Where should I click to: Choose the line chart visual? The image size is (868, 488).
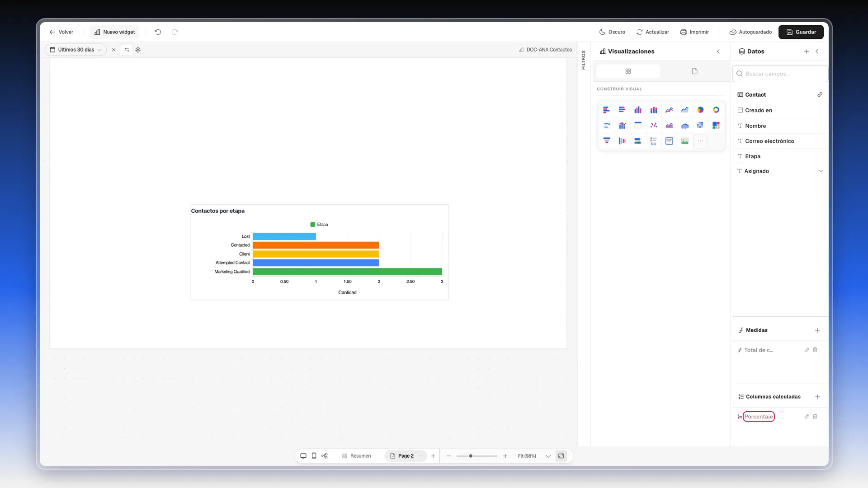coord(669,110)
